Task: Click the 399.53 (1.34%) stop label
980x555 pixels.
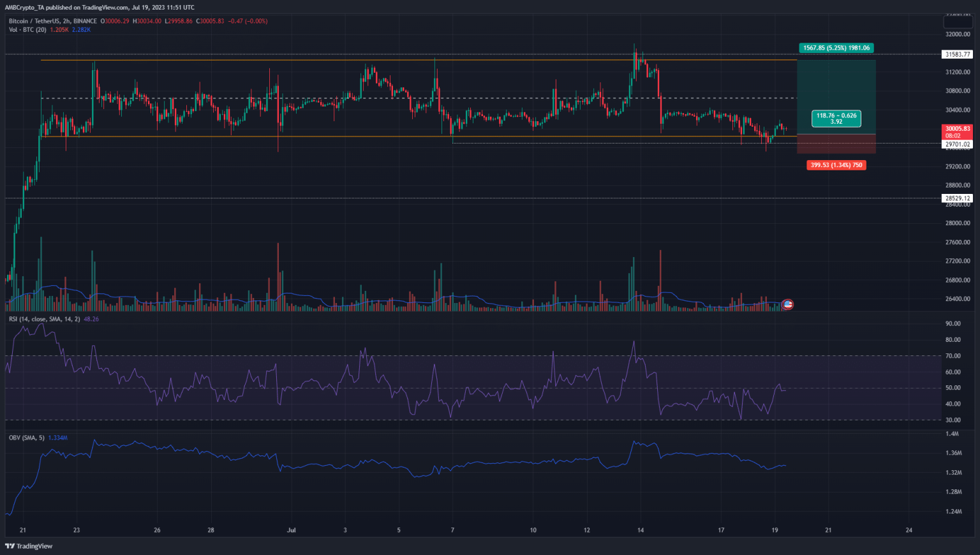Action: 836,165
